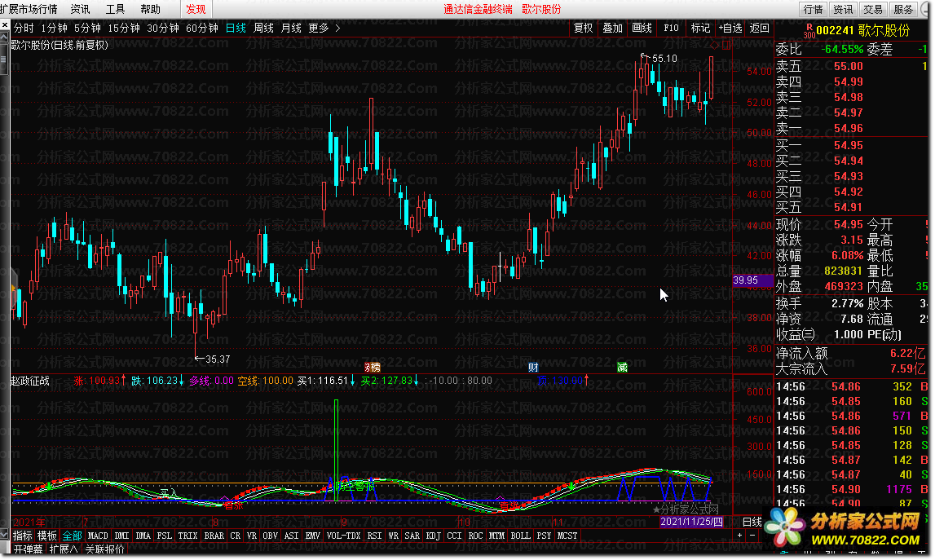Add stock with +自选 button
The image size is (935, 560).
pos(730,28)
